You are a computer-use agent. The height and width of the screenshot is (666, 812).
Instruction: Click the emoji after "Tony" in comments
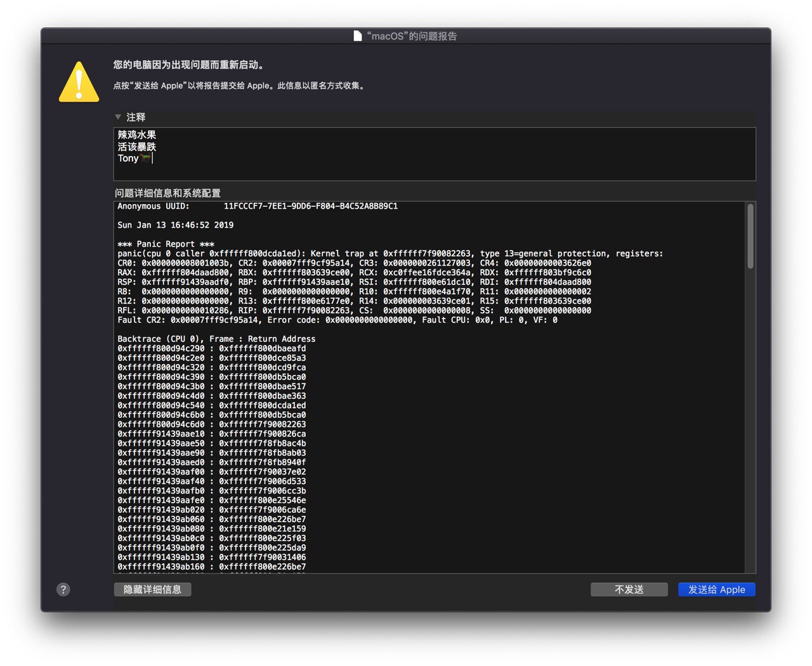145,159
